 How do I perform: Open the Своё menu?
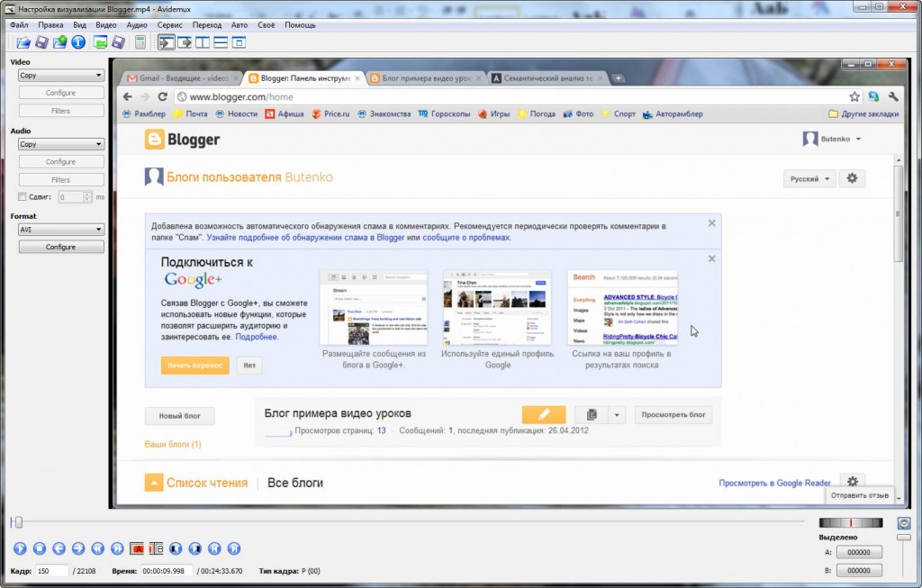(266, 25)
